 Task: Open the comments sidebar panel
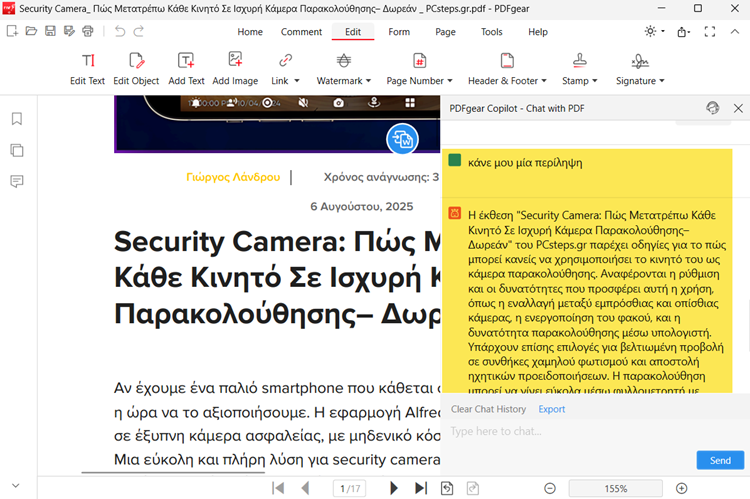[x=17, y=181]
